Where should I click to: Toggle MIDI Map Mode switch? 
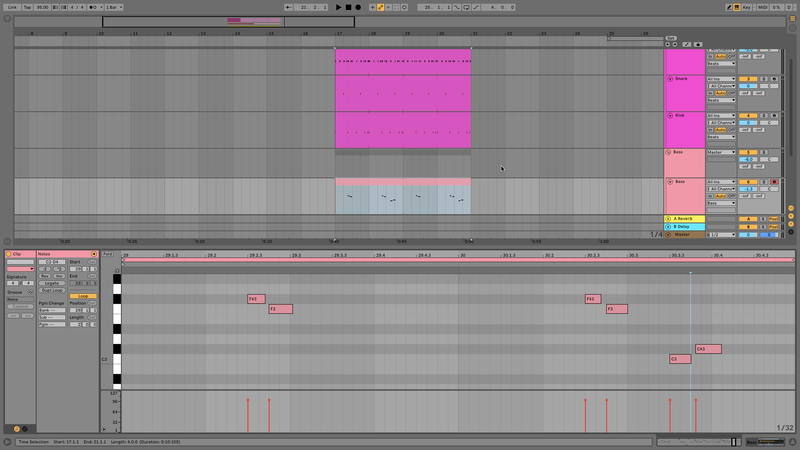(x=762, y=7)
